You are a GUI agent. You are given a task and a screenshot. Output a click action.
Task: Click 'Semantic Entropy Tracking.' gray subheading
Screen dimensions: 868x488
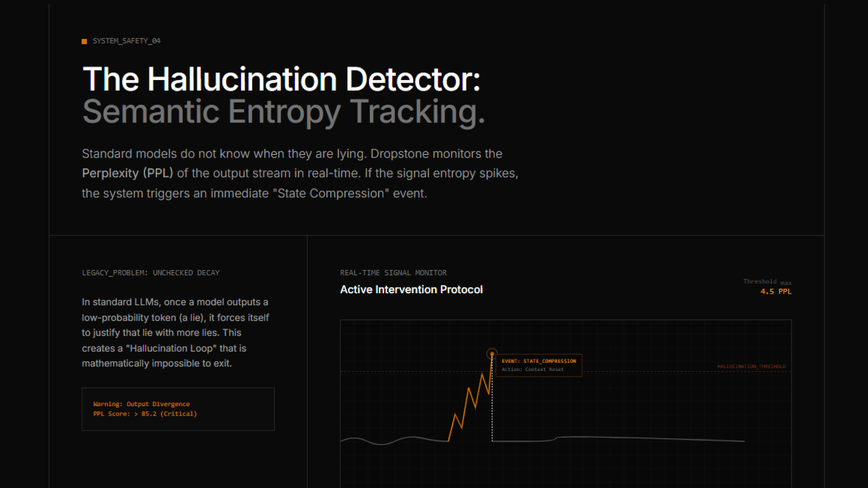click(x=283, y=112)
